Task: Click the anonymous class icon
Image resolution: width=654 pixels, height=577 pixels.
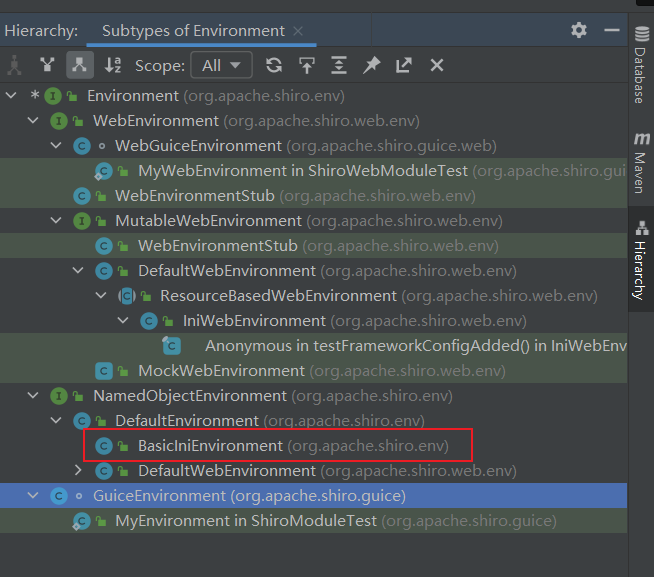Action: [x=171, y=345]
